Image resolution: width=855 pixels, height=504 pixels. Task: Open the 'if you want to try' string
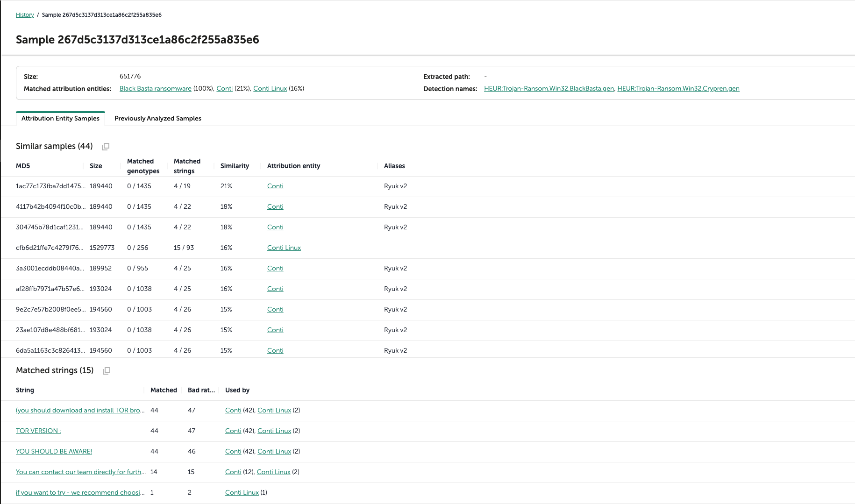(x=80, y=493)
